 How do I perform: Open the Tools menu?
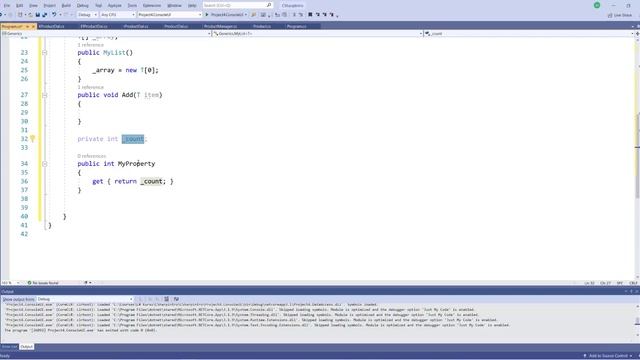pyautogui.click(x=132, y=6)
